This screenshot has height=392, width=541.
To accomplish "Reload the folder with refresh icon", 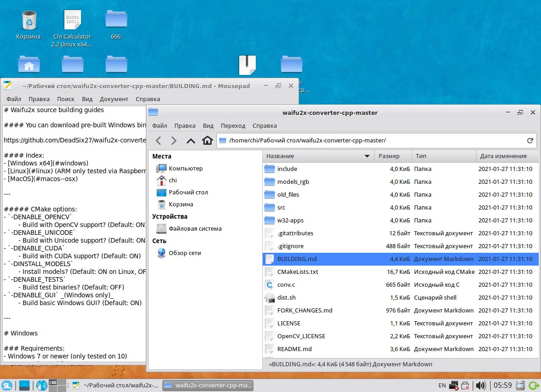I will tap(530, 141).
